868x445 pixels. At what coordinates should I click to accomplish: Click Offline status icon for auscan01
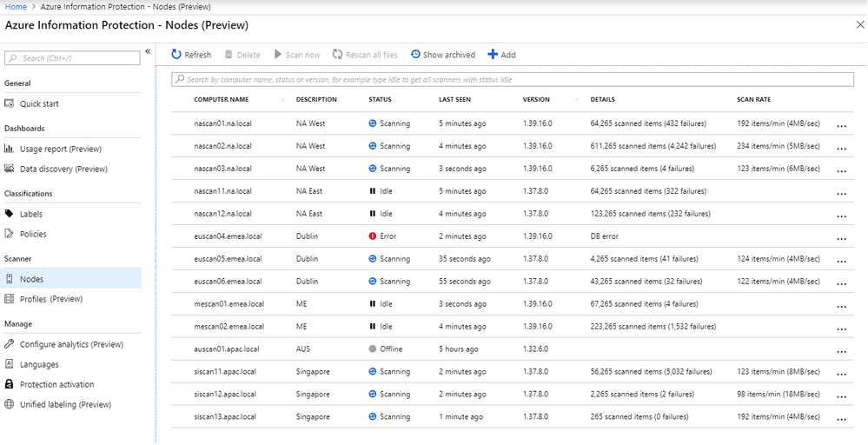click(x=373, y=349)
